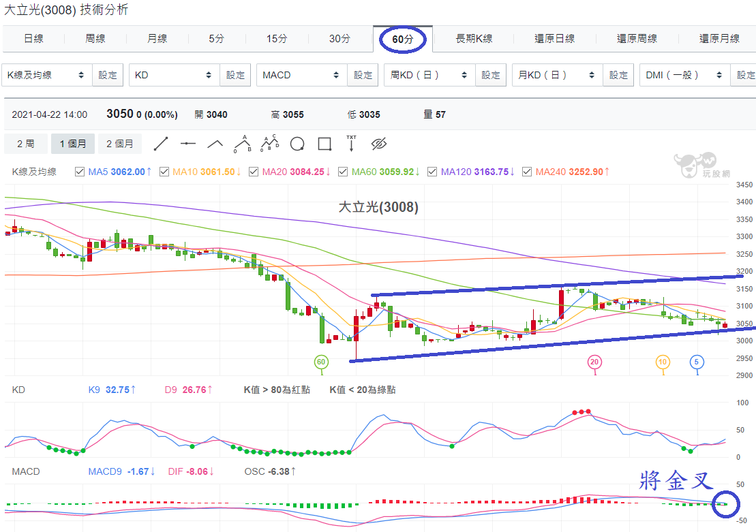This screenshot has height=532, width=756.
Task: Open the KD indicator dropdown
Action: click(175, 75)
